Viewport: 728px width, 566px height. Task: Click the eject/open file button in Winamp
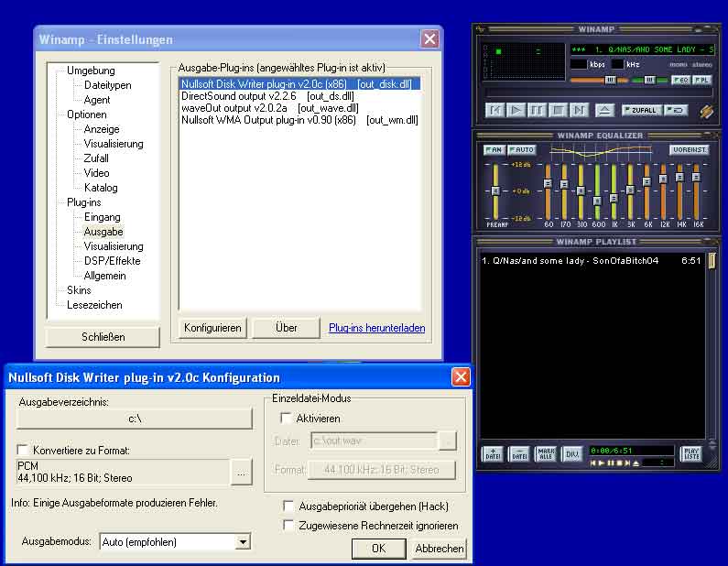pos(604,111)
